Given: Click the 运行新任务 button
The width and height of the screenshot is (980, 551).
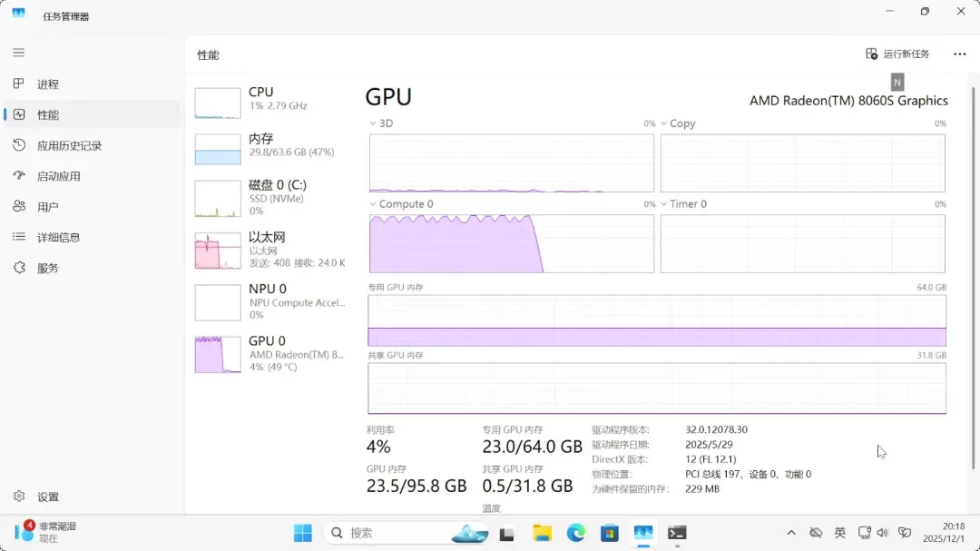Looking at the screenshot, I should click(x=897, y=54).
